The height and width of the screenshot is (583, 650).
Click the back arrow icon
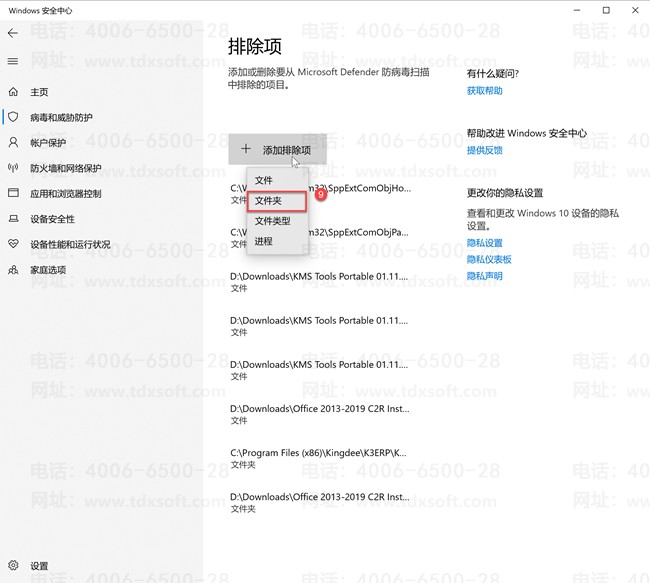coord(13,33)
